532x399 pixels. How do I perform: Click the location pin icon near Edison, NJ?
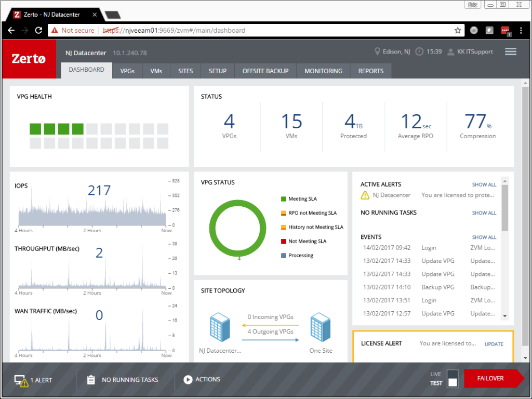tap(378, 51)
